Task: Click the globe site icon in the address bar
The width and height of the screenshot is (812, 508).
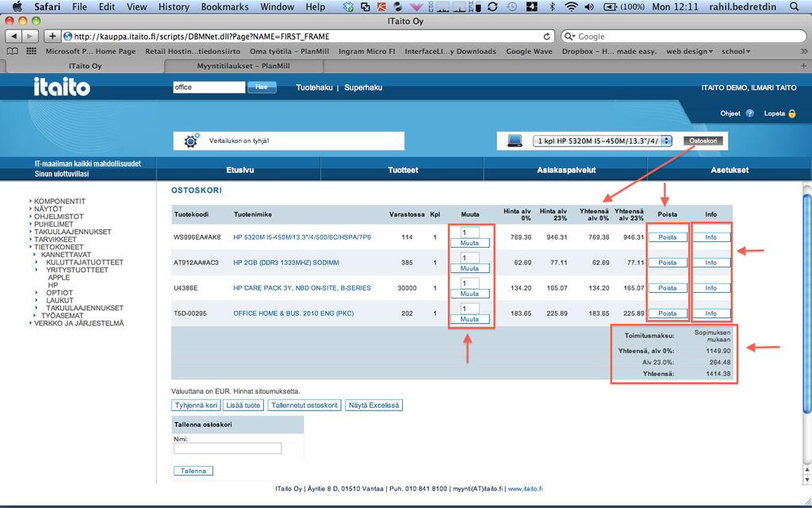Action: (x=67, y=37)
